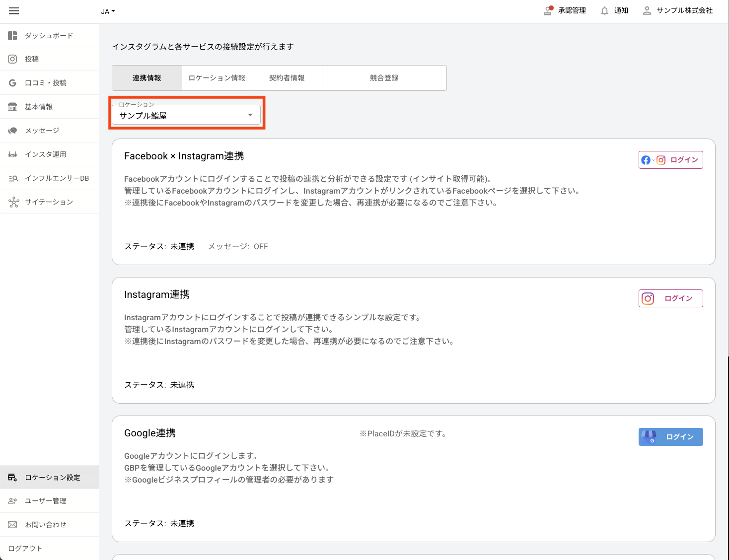Image resolution: width=729 pixels, height=560 pixels.
Task: Click the ダッシュボード dashboard icon
Action: 13,36
